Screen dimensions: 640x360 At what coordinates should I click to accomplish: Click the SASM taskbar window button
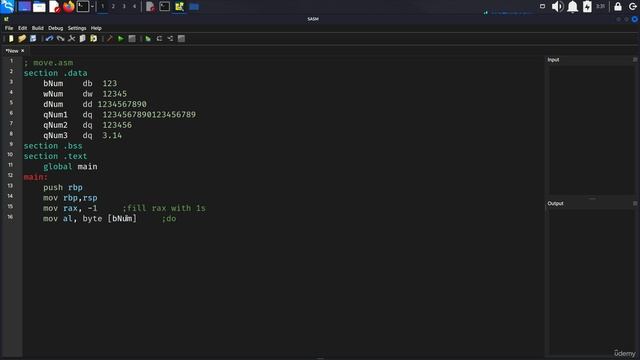179,7
